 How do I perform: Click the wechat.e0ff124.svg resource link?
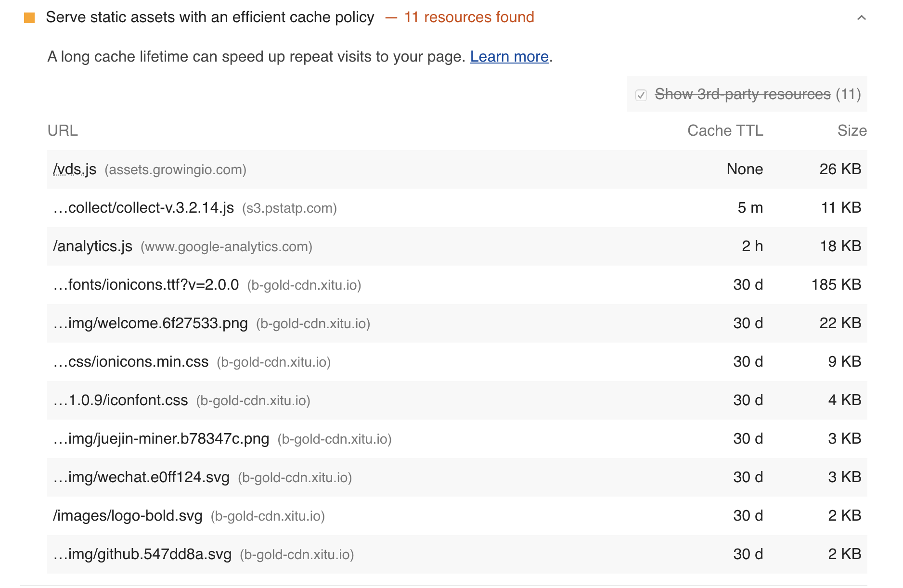coord(142,477)
